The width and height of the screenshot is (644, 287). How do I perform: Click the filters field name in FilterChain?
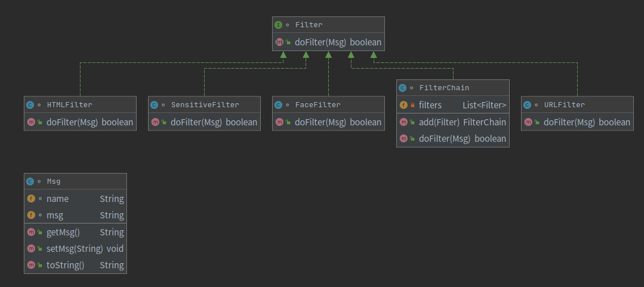pos(430,105)
